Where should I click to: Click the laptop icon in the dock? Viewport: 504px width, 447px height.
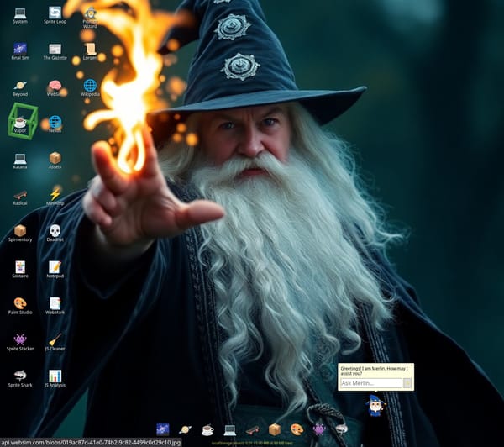click(x=230, y=429)
